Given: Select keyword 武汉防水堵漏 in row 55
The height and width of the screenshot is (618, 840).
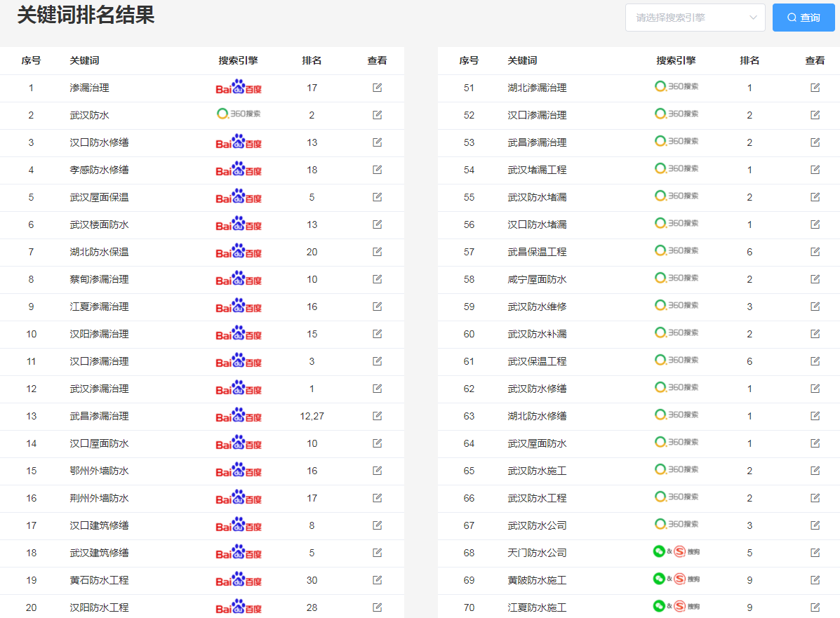Looking at the screenshot, I should pos(537,197).
